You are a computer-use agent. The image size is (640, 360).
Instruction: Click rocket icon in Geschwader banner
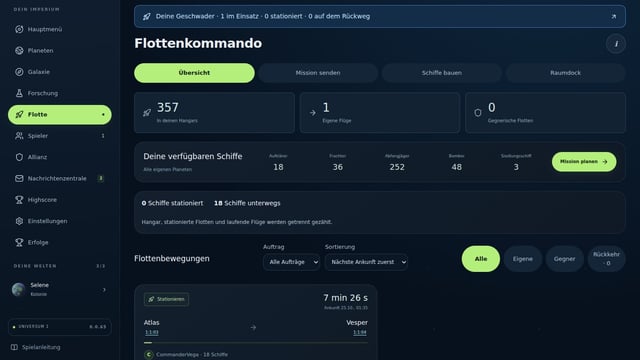[147, 17]
